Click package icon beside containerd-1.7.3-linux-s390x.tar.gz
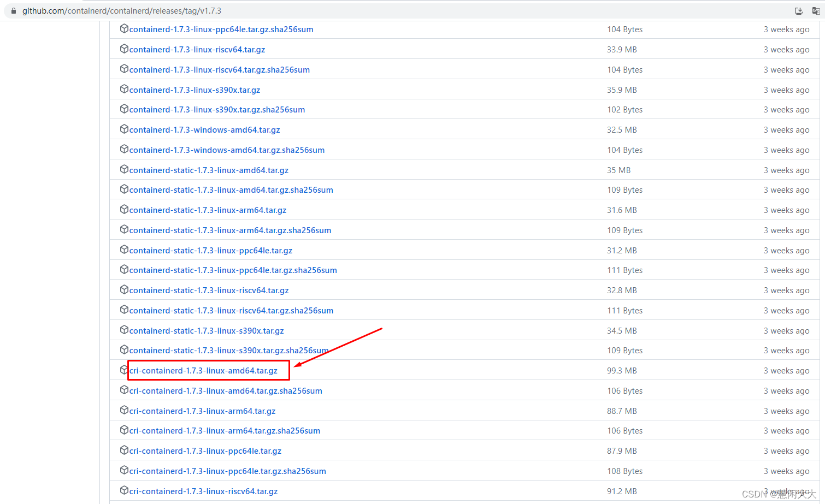The height and width of the screenshot is (504, 825). (124, 89)
